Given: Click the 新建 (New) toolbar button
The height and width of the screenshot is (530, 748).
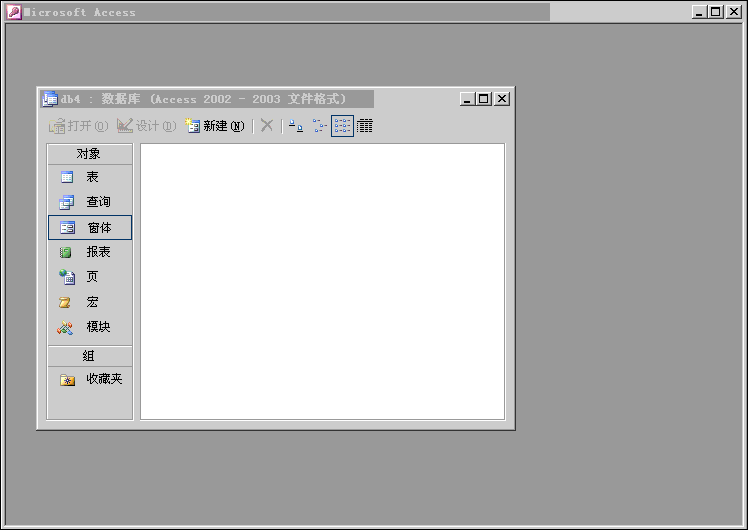Looking at the screenshot, I should click(x=215, y=126).
